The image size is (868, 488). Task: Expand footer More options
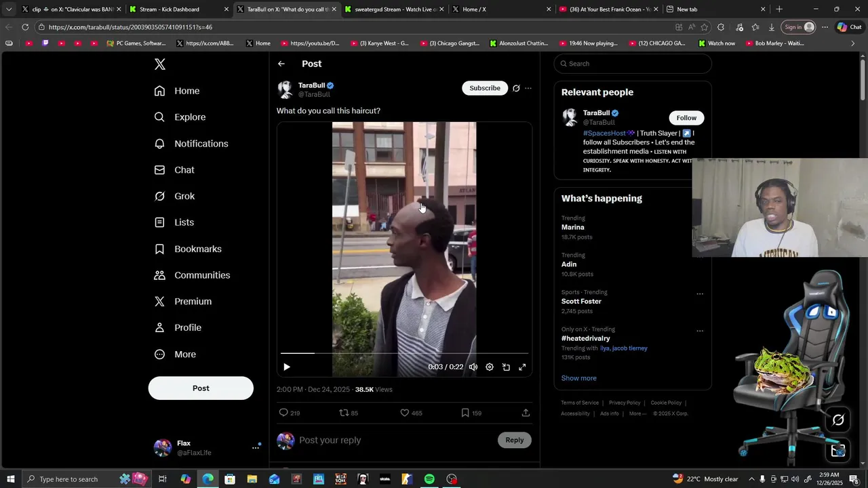point(637,414)
